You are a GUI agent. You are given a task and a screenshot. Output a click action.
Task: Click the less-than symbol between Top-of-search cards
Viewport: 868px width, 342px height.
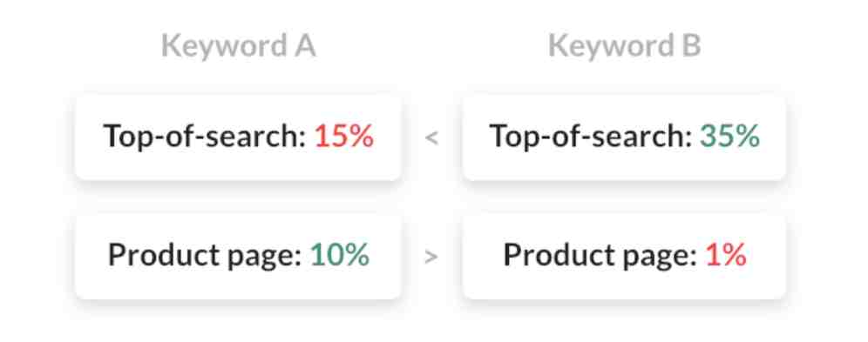point(431,138)
